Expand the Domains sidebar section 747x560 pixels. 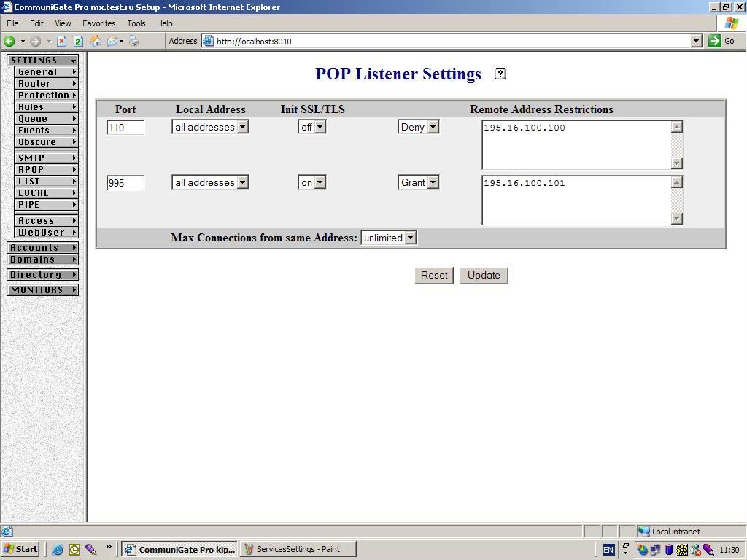tap(43, 260)
